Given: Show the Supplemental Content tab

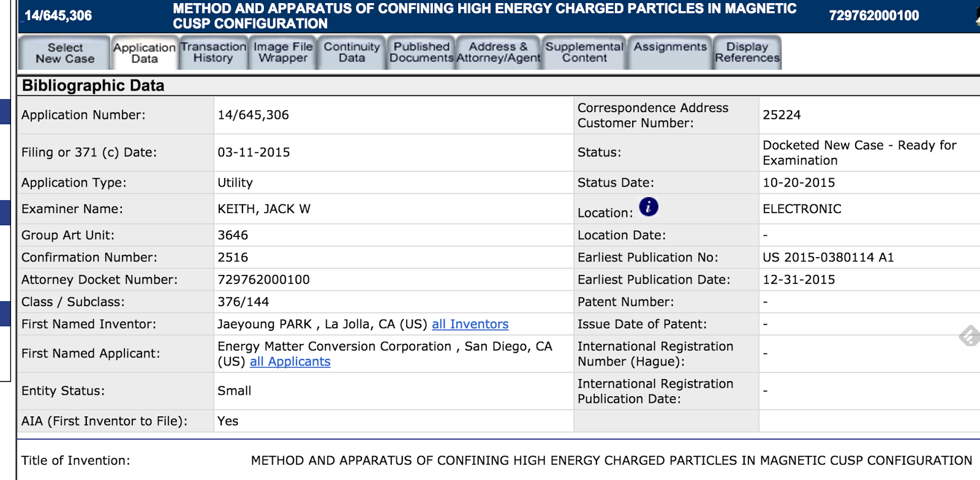Looking at the screenshot, I should pyautogui.click(x=584, y=53).
